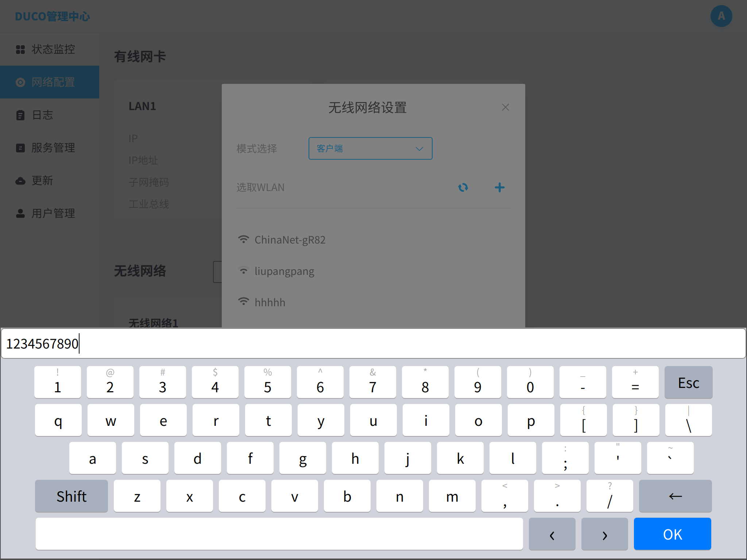Select the ChinaNet-gR82 WiFi network
The image size is (747, 560).
[x=290, y=240]
